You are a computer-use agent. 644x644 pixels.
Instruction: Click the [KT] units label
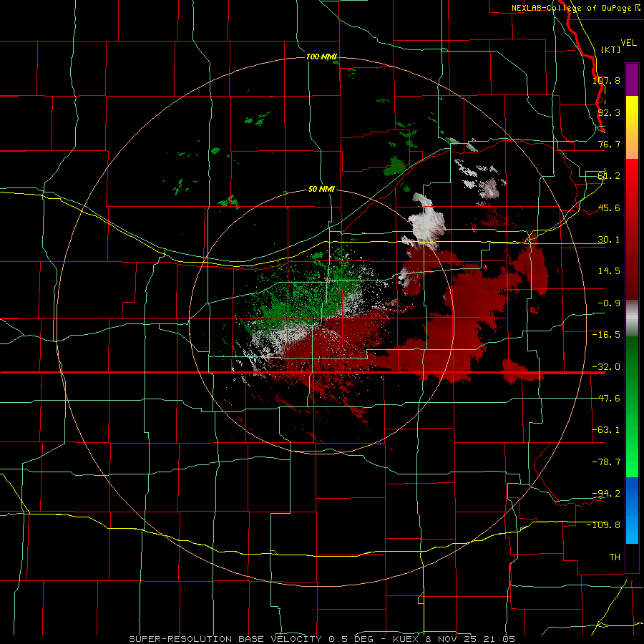610,49
